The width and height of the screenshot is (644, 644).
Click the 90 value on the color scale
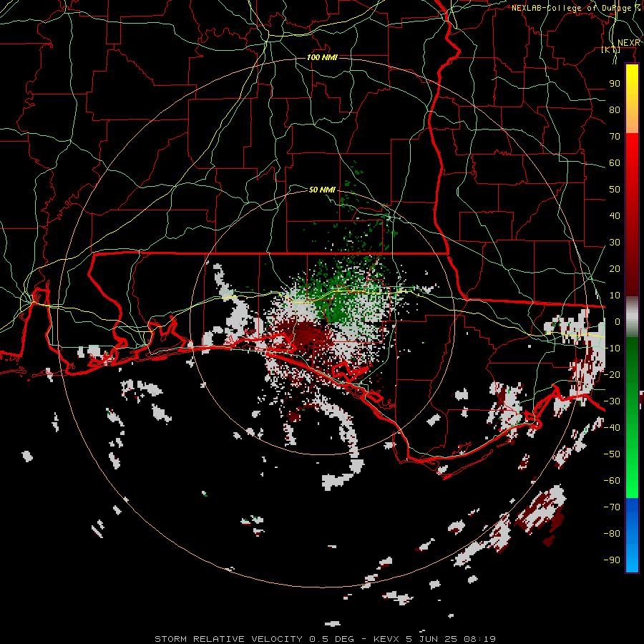(615, 84)
